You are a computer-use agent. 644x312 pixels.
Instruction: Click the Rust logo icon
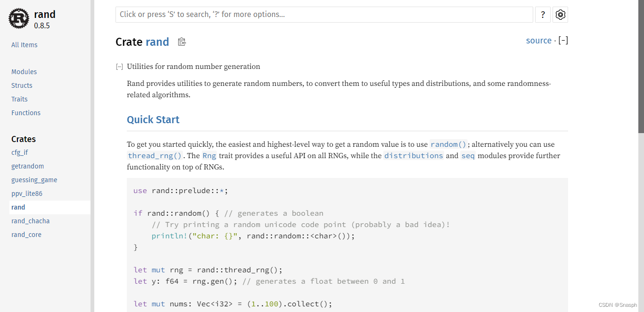(19, 19)
